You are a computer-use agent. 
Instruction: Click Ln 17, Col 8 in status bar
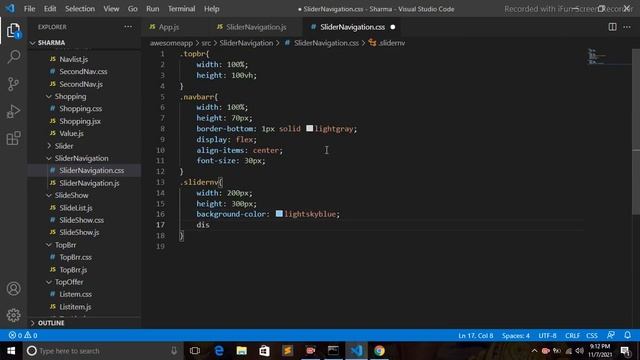click(476, 336)
